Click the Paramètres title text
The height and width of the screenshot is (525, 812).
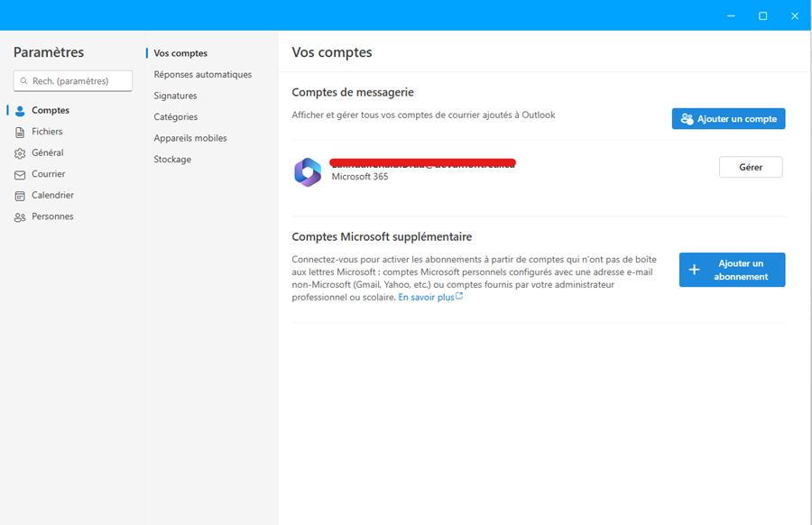49,52
